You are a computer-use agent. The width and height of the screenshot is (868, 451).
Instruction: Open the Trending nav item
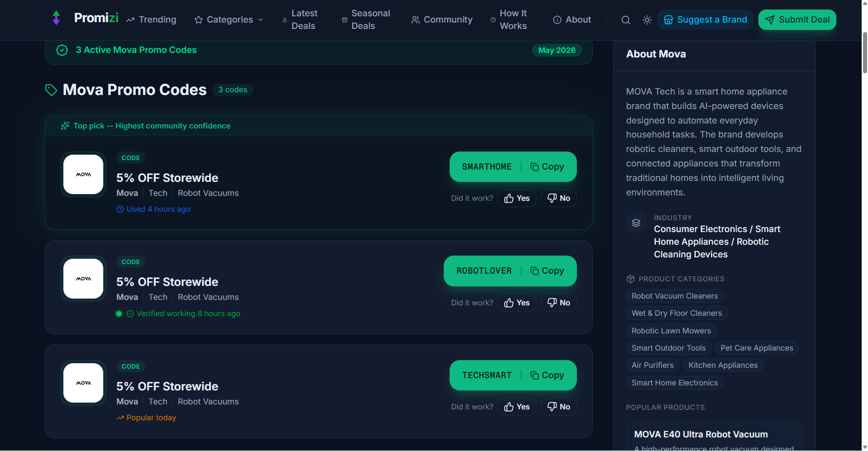pyautogui.click(x=151, y=19)
